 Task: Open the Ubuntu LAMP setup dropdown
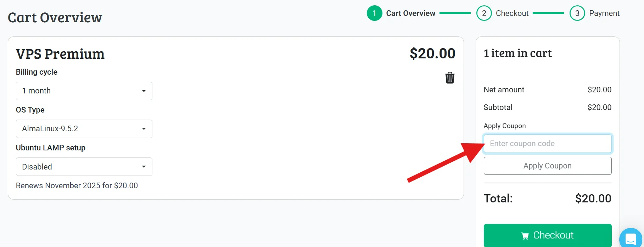(x=84, y=167)
